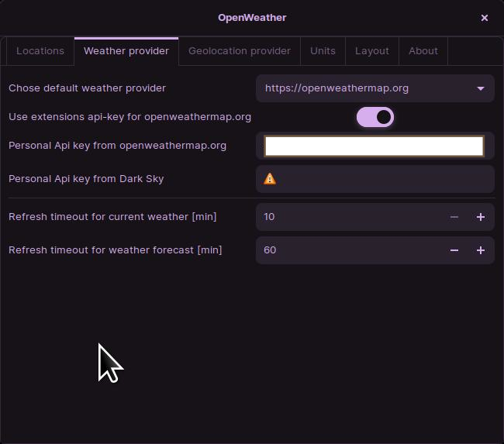This screenshot has width=504, height=444.
Task: Increase weather forecast refresh timeout with plus
Action: pyautogui.click(x=481, y=250)
